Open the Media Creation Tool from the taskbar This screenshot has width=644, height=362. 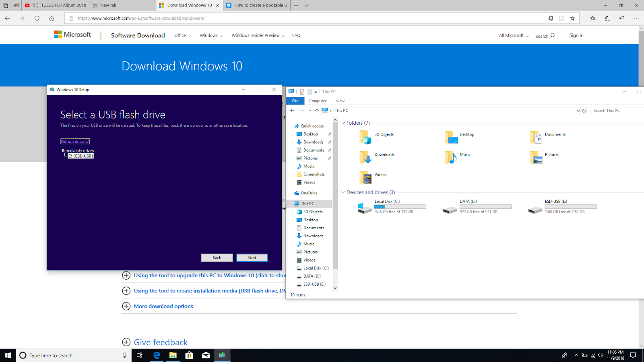click(x=222, y=355)
